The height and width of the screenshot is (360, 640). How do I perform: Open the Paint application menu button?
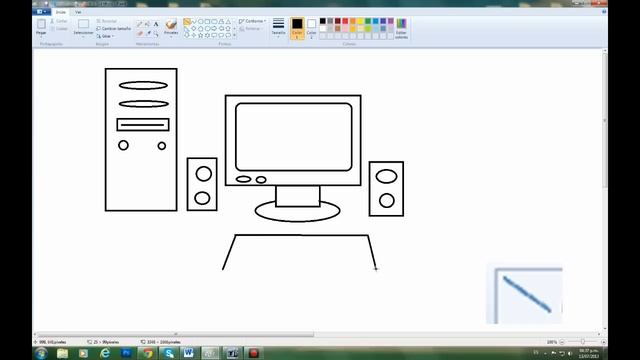(41, 12)
